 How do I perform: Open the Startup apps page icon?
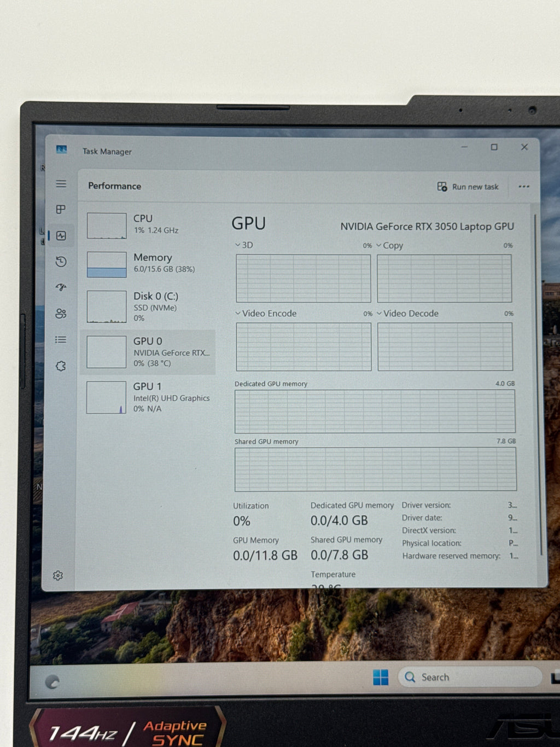tap(61, 287)
